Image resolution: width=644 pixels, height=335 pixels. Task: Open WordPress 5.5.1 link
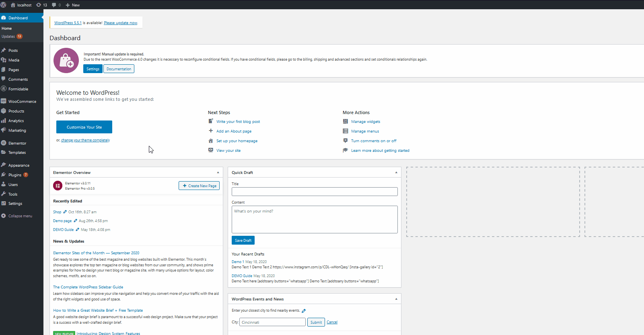68,23
